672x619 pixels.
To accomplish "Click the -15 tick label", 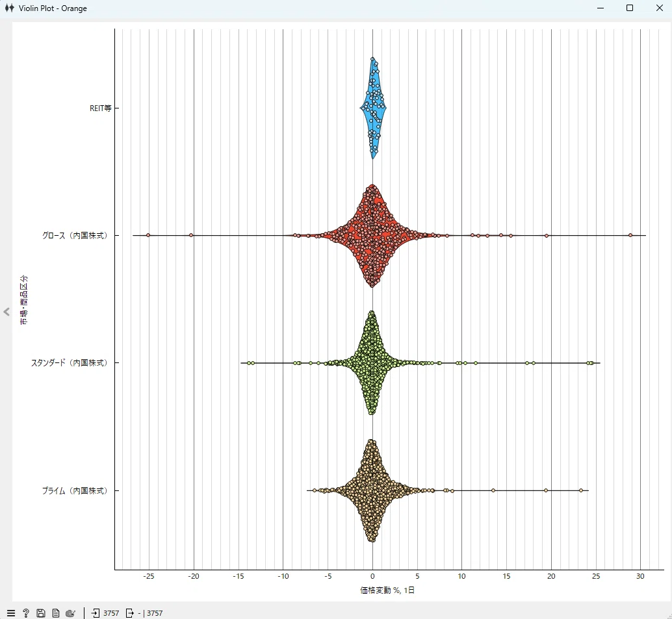I will point(239,576).
